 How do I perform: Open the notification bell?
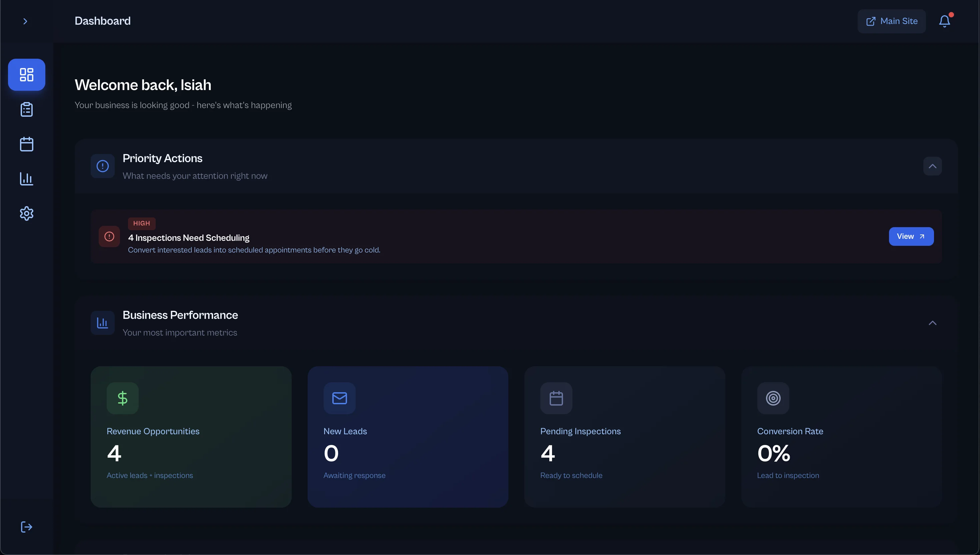945,21
